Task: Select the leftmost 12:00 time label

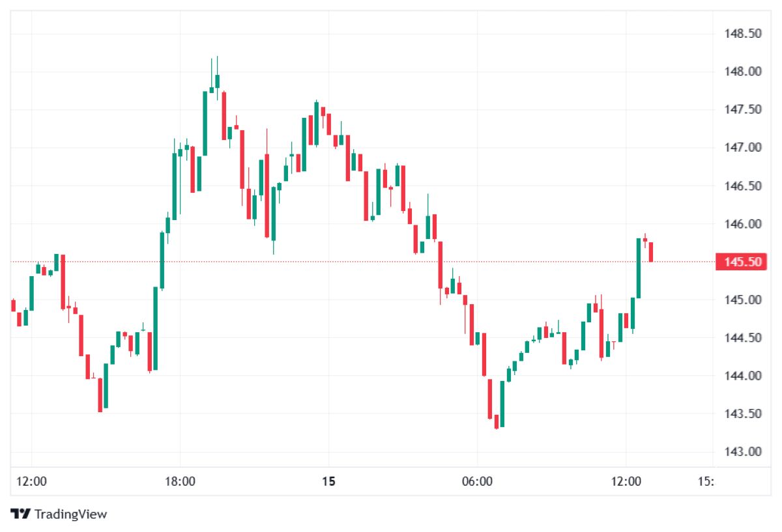Action: [31, 482]
